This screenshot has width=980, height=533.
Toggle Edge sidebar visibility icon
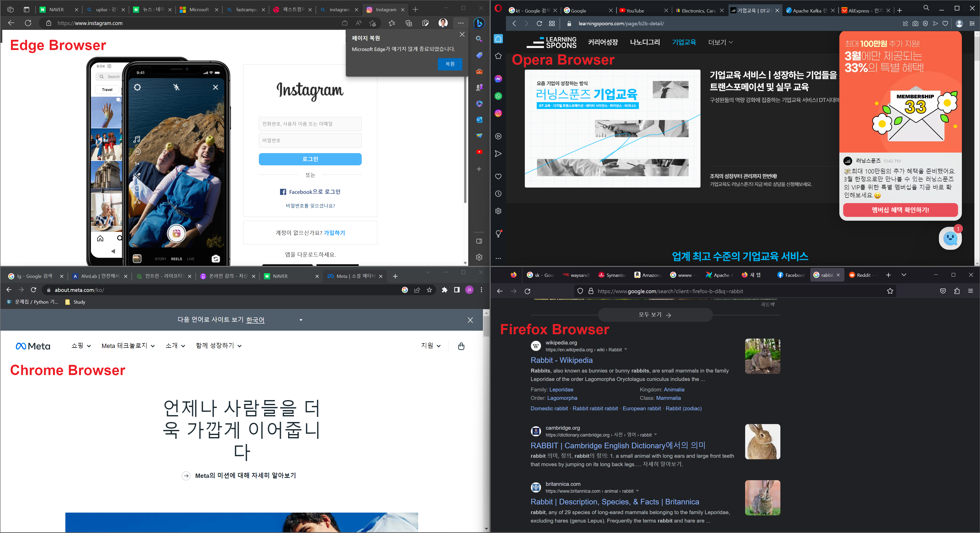tap(479, 241)
